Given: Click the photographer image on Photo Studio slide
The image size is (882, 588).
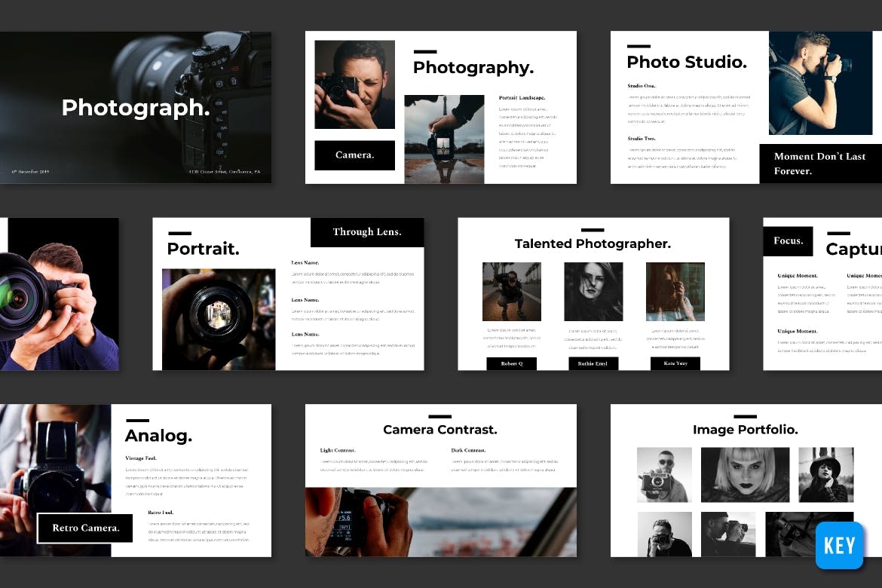Looking at the screenshot, I should pos(822,83).
